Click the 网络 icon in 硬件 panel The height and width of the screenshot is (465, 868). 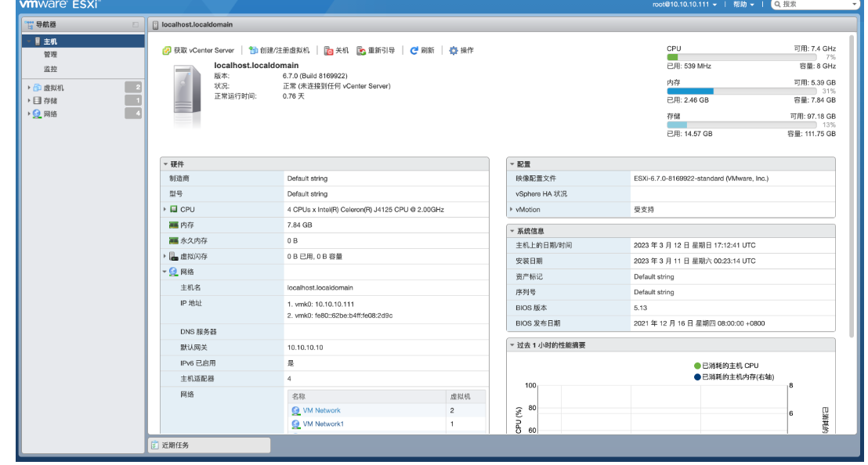[x=173, y=272]
